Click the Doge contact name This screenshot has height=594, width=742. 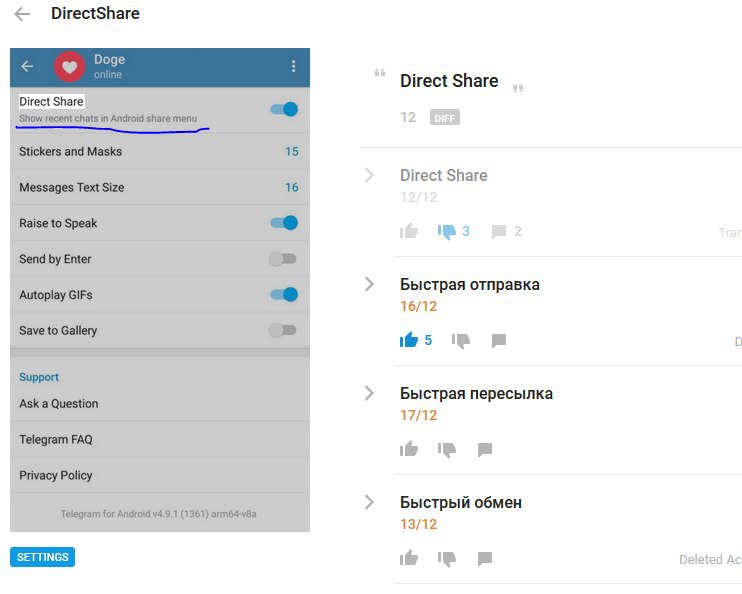coord(109,59)
